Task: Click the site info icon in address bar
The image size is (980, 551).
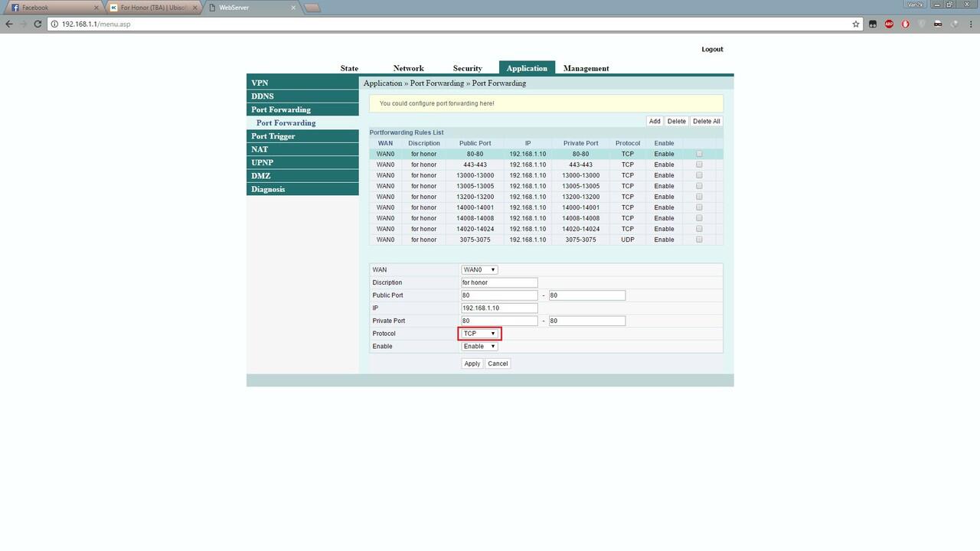Action: [55, 24]
